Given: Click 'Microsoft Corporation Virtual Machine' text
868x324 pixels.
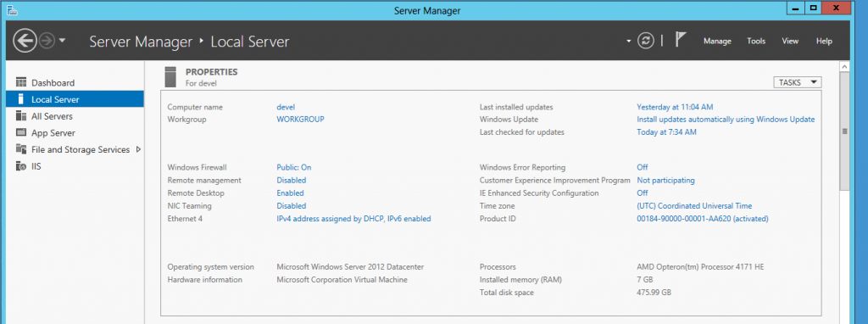Looking at the screenshot, I should (342, 279).
